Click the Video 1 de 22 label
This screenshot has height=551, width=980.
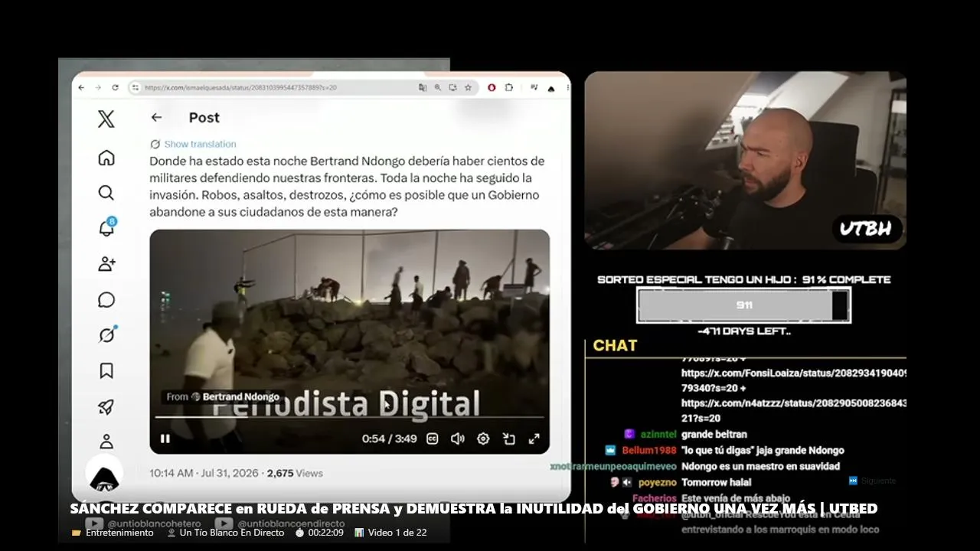pyautogui.click(x=397, y=533)
